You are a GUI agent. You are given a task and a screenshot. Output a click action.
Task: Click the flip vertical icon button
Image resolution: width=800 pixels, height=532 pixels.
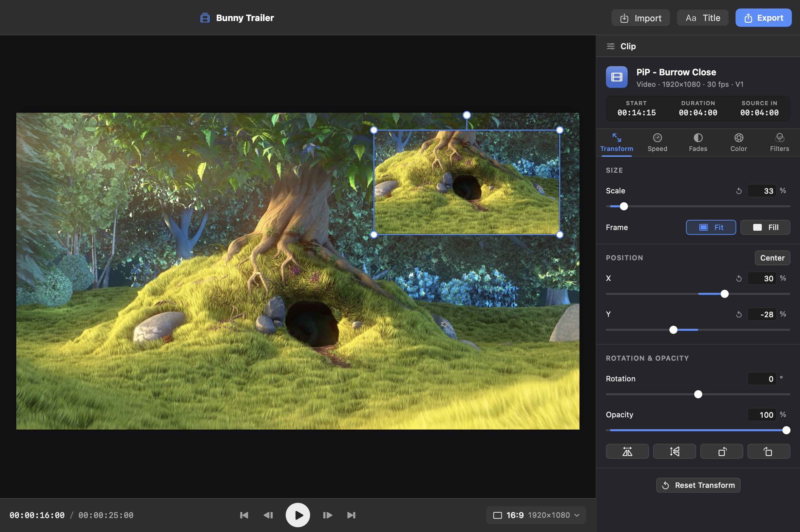(674, 451)
